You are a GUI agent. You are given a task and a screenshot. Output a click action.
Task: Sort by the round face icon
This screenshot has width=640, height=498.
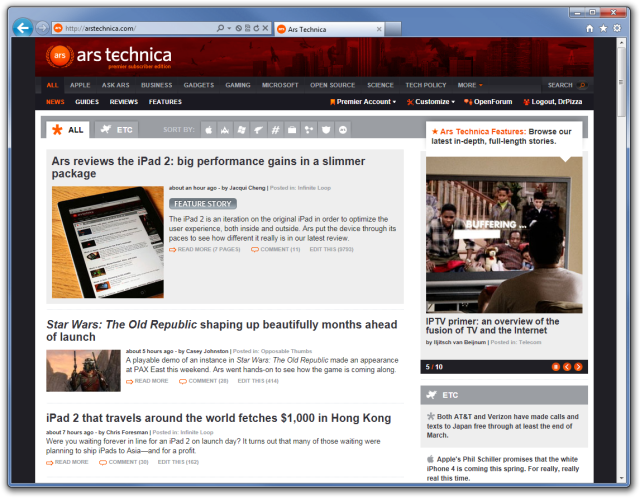343,130
